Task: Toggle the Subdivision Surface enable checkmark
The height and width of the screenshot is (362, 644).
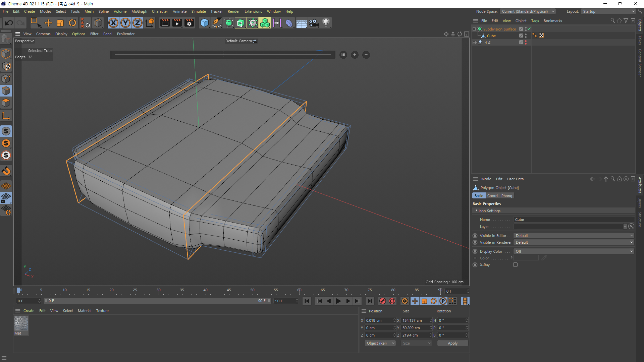Action: click(529, 29)
